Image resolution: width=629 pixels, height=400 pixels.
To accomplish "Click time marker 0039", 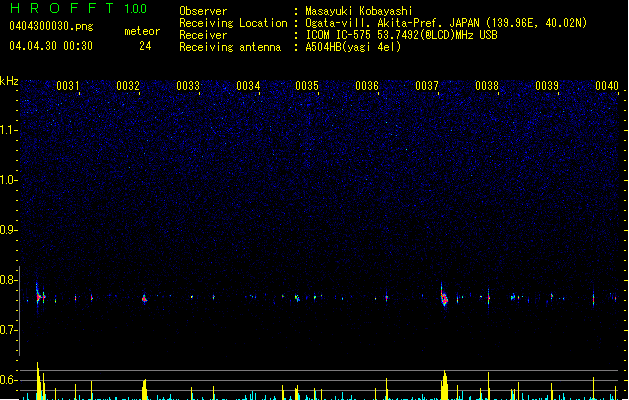I will point(547,85).
